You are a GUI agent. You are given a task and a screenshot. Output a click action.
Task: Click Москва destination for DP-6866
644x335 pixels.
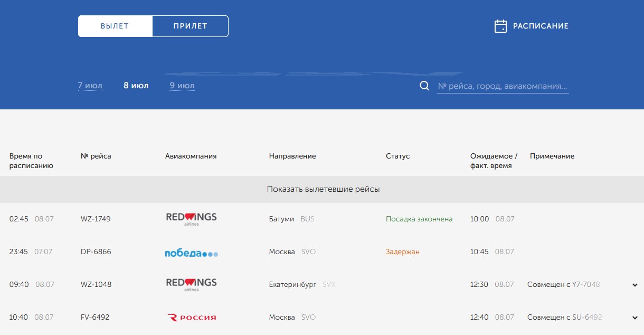pos(282,252)
